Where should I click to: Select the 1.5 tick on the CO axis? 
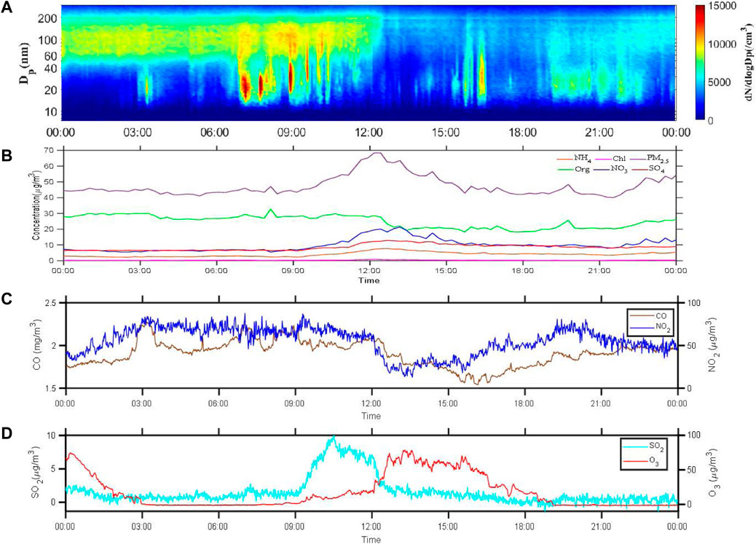(52, 388)
